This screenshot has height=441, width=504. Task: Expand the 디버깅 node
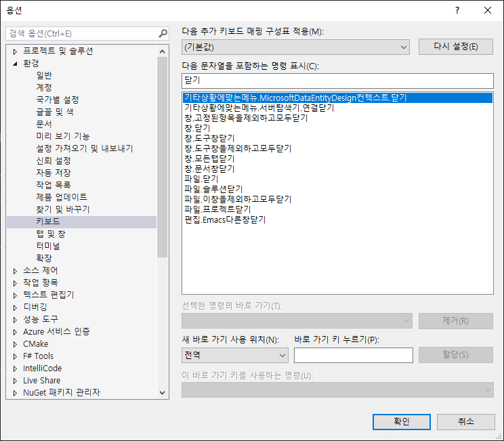(15, 308)
